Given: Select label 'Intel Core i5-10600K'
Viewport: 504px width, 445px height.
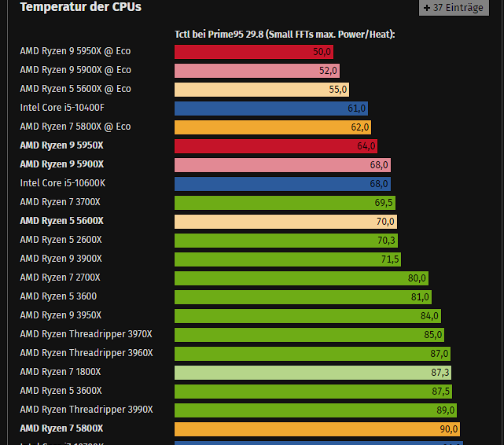Looking at the screenshot, I should click(x=63, y=183).
